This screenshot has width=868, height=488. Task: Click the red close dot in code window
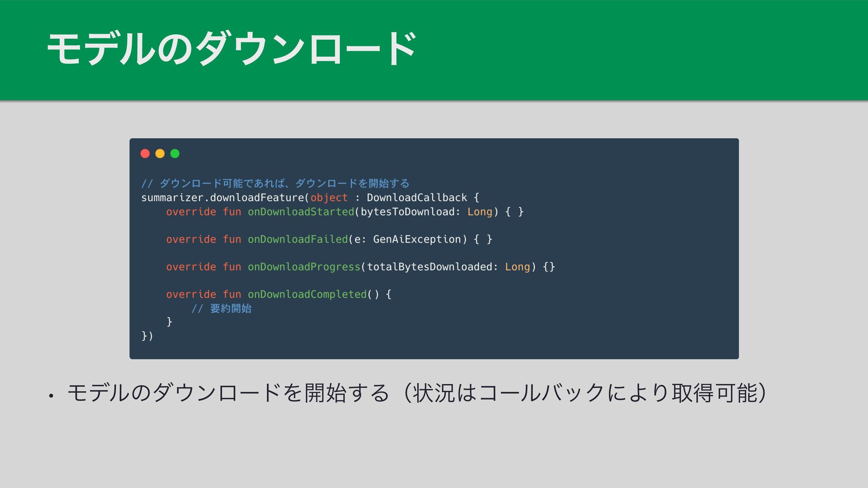pos(145,154)
